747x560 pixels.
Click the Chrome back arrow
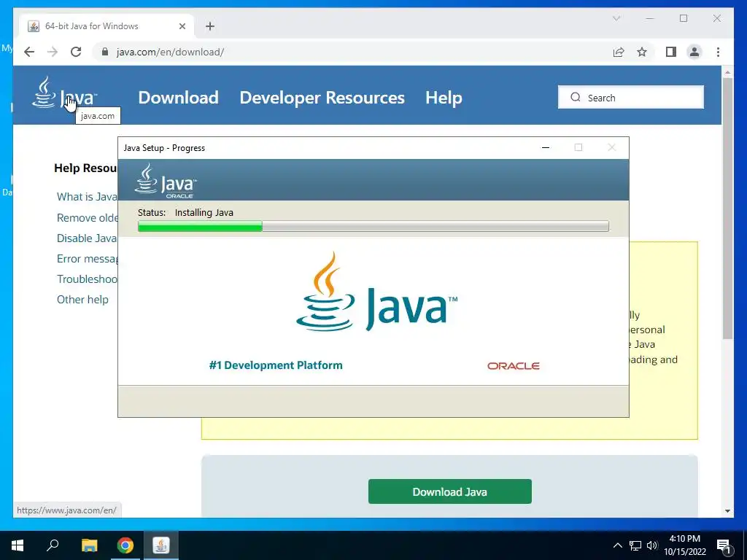[x=29, y=52]
